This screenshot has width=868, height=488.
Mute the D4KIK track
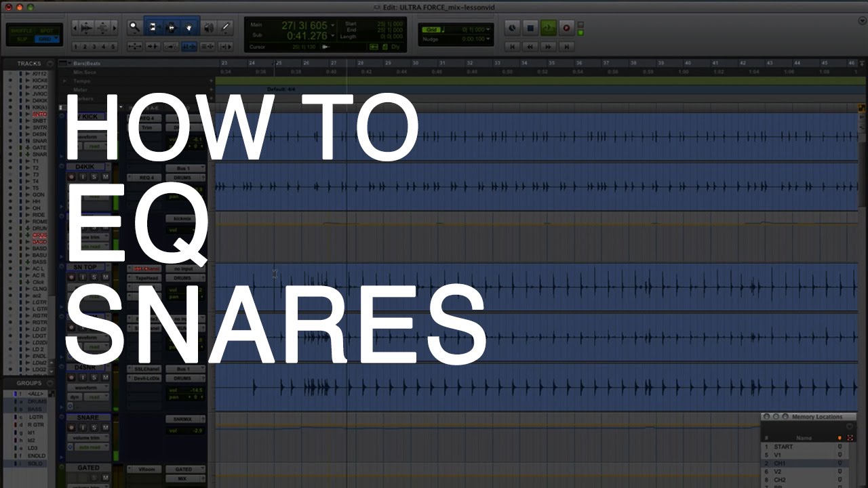[x=105, y=177]
